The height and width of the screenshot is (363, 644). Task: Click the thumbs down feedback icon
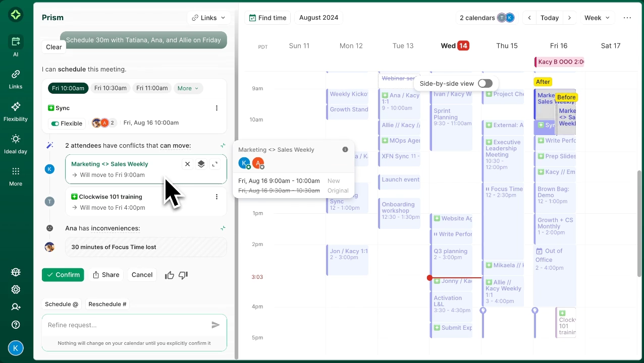[183, 275]
